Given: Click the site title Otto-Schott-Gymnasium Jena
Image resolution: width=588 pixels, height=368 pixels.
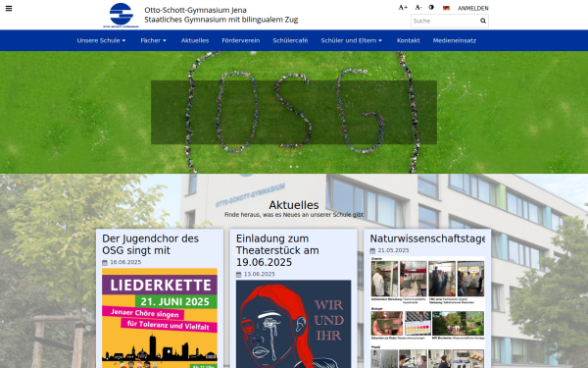Looking at the screenshot, I should click(195, 10).
